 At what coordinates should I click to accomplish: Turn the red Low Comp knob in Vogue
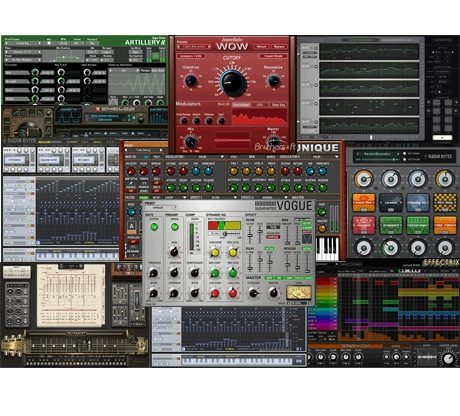pos(215,293)
